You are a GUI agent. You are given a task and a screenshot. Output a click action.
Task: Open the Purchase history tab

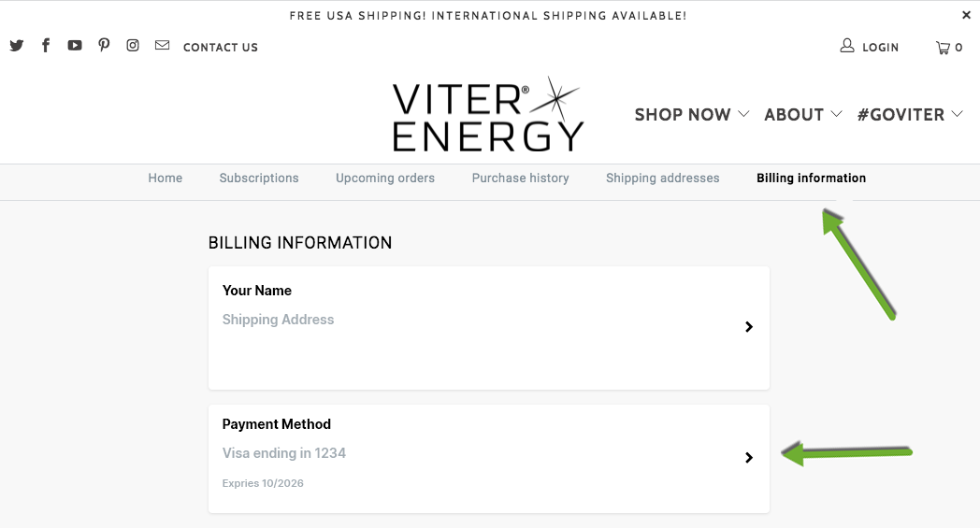click(520, 178)
